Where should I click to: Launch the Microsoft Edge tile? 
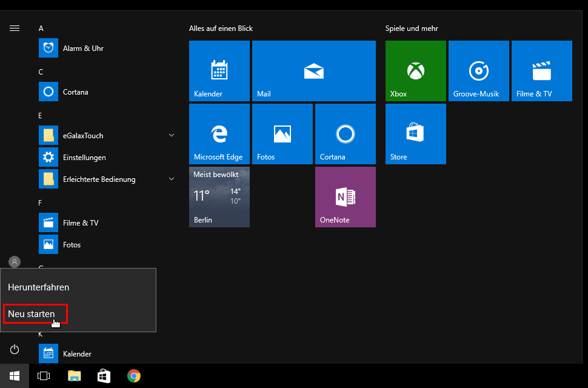click(219, 134)
